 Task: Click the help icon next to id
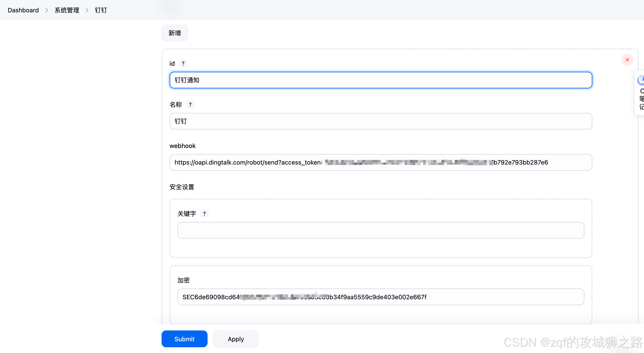[x=183, y=63]
